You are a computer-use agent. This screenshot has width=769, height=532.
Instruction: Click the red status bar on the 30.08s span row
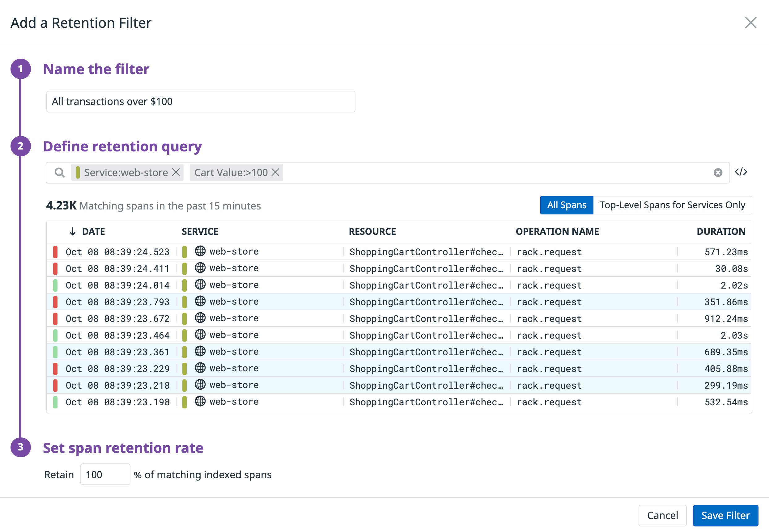click(55, 268)
